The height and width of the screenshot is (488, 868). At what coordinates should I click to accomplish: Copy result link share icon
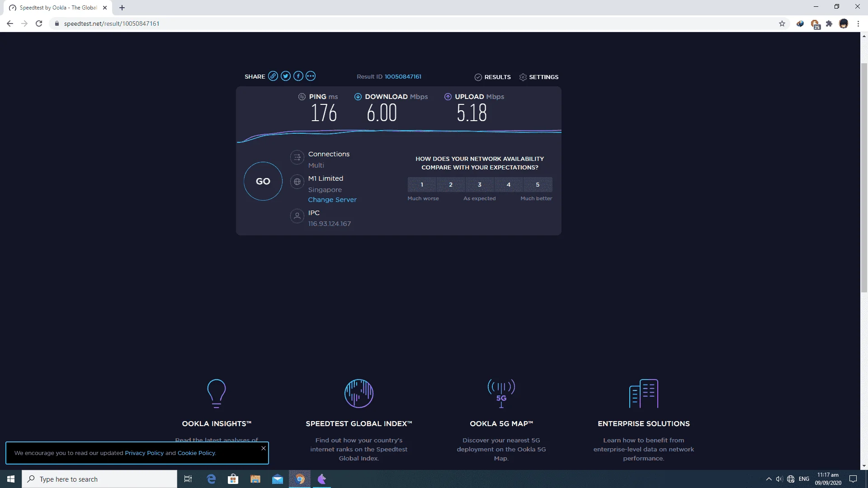[273, 76]
